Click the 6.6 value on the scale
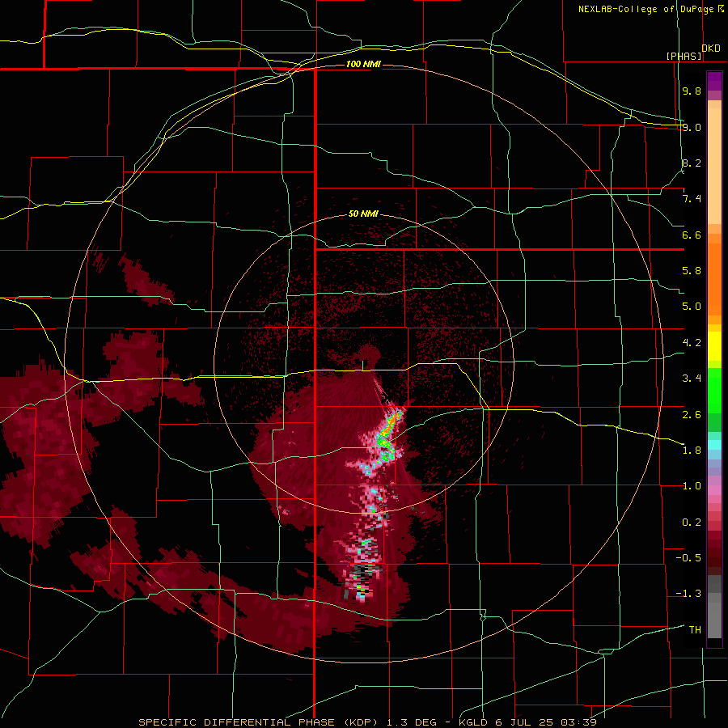 692,235
